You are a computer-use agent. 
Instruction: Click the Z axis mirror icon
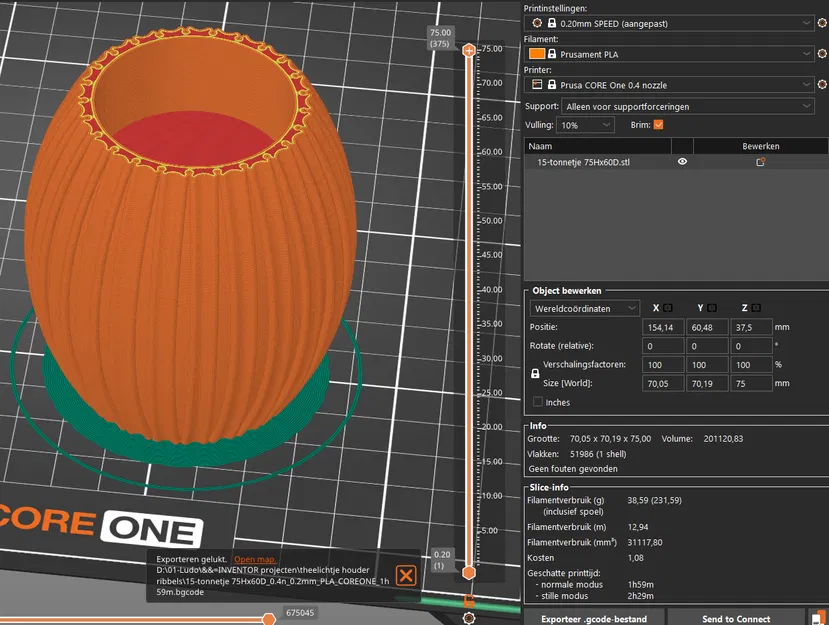pyautogui.click(x=756, y=308)
